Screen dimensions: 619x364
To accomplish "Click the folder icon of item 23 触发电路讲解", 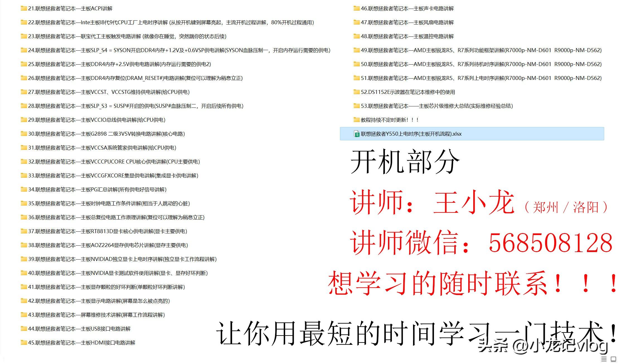I will click(x=24, y=36).
